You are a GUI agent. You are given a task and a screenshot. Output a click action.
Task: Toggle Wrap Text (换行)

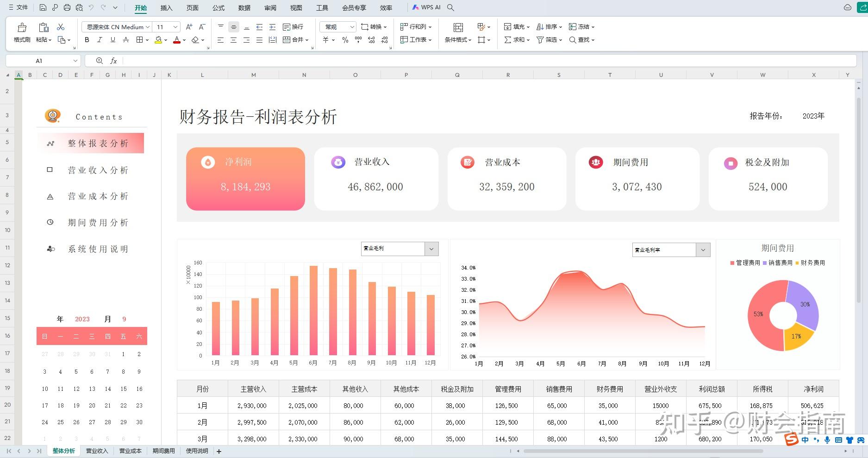[x=293, y=27]
